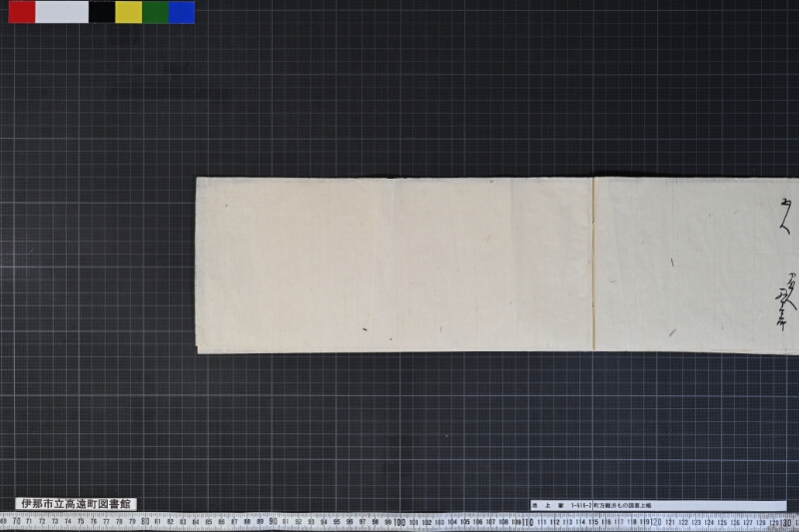Click the blue color chart patch

pos(182,12)
